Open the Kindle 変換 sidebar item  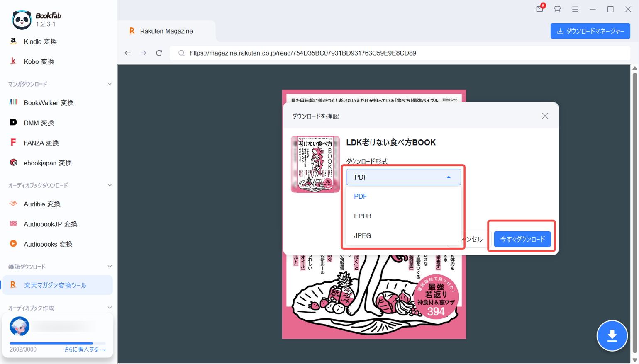point(40,41)
